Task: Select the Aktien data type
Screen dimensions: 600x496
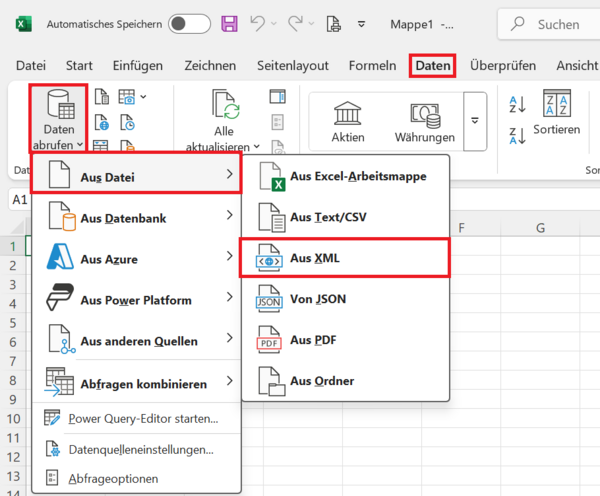Action: coord(348,120)
